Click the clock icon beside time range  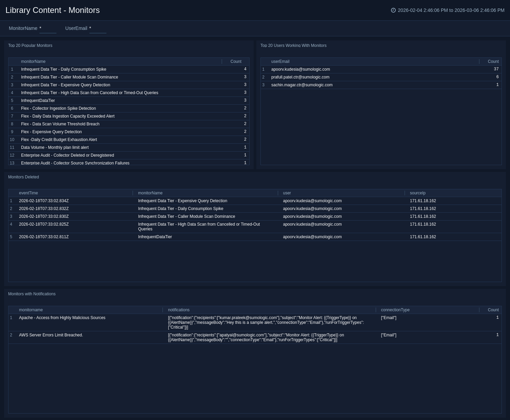click(x=393, y=10)
